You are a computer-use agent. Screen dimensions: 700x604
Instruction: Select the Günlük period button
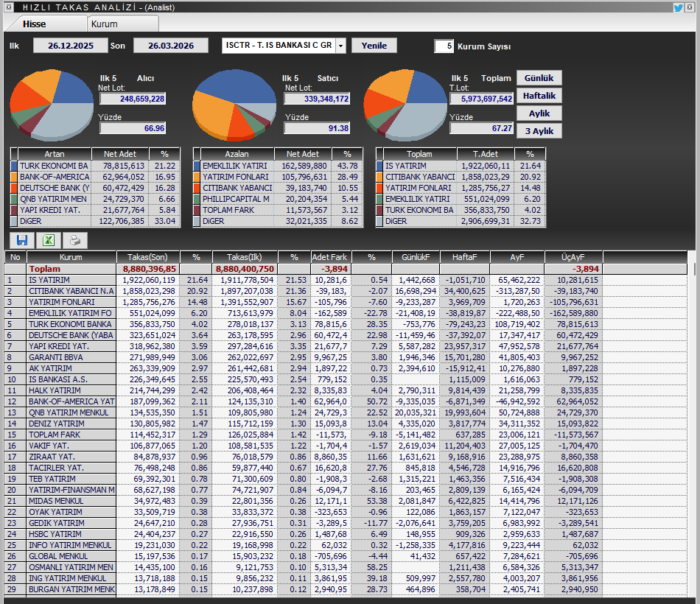click(x=539, y=77)
